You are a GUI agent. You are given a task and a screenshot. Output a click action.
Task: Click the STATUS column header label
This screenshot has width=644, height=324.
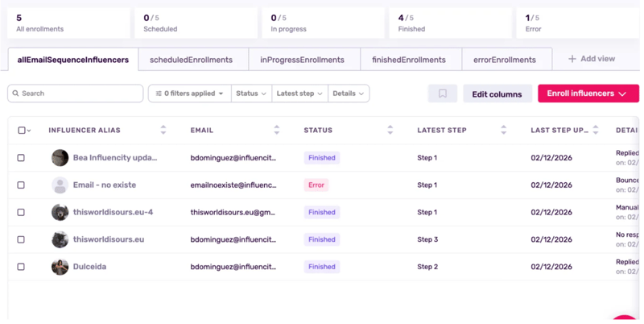[x=318, y=131]
